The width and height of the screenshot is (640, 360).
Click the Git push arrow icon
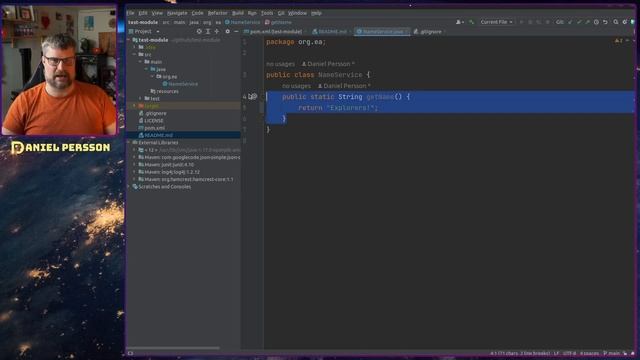pyautogui.click(x=587, y=22)
